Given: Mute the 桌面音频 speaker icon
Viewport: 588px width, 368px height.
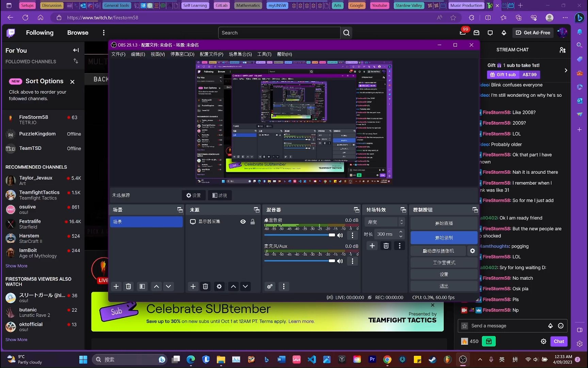Looking at the screenshot, I should (x=340, y=235).
